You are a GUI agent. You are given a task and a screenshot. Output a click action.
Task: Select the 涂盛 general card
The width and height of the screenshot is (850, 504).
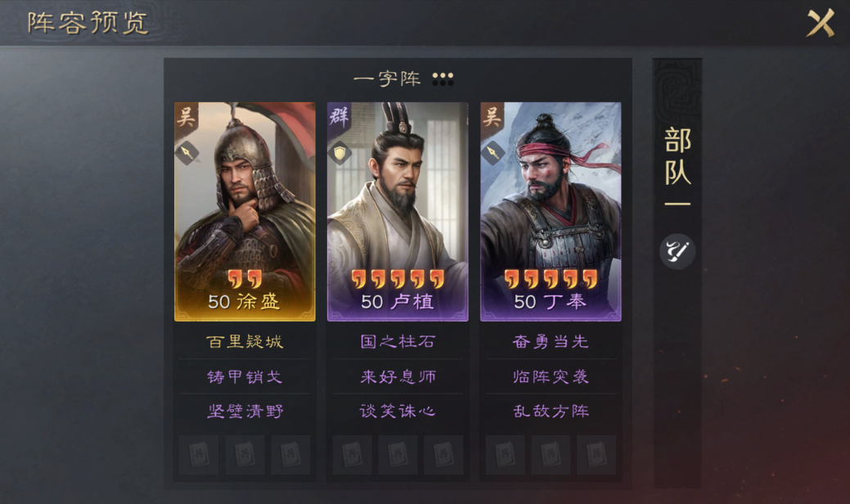[245, 212]
